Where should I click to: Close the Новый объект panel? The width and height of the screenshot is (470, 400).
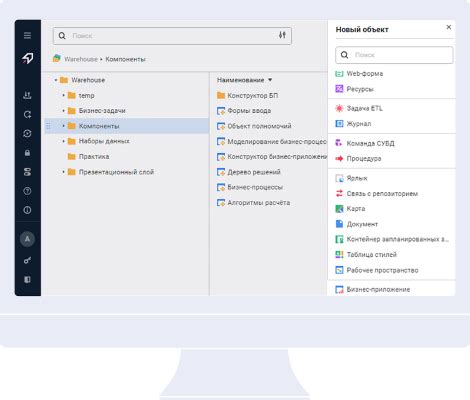(x=449, y=27)
